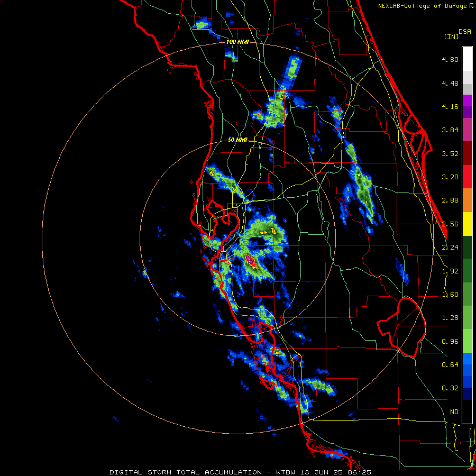Select the black ND swatch at scale bottom
Image resolution: width=476 pixels, height=476 pixels.
pyautogui.click(x=467, y=411)
